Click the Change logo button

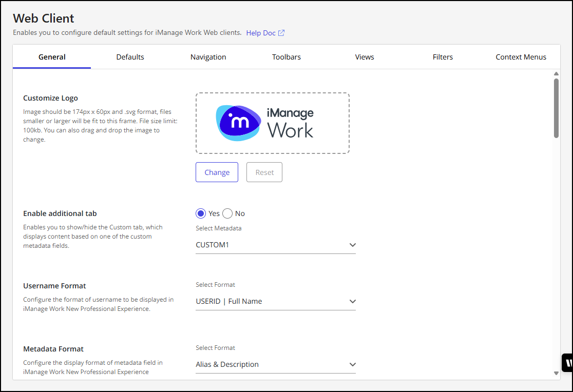coord(217,172)
